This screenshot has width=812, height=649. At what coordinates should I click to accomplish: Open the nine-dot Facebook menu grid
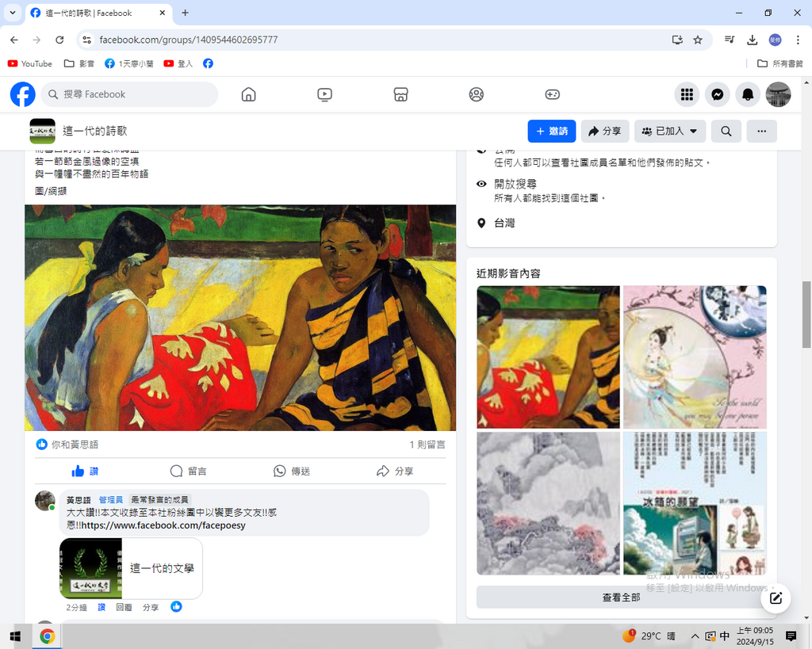[687, 94]
